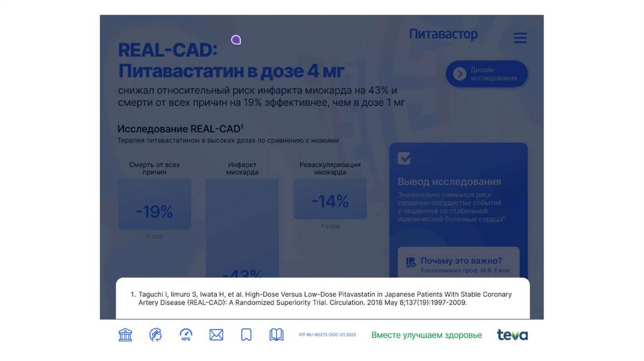Click the Терапия питавастатином в высоких дозах caption
644x361 pixels.
(x=228, y=140)
